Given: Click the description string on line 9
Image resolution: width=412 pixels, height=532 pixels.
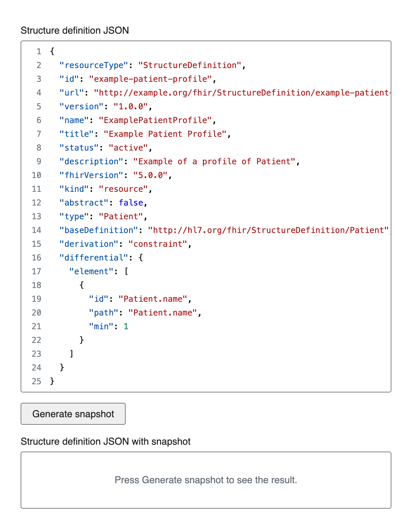Looking at the screenshot, I should pyautogui.click(x=214, y=162).
